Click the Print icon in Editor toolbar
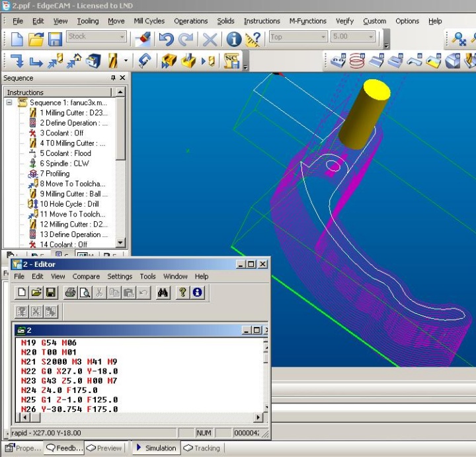Screen dimensions: 476x457 coord(70,293)
